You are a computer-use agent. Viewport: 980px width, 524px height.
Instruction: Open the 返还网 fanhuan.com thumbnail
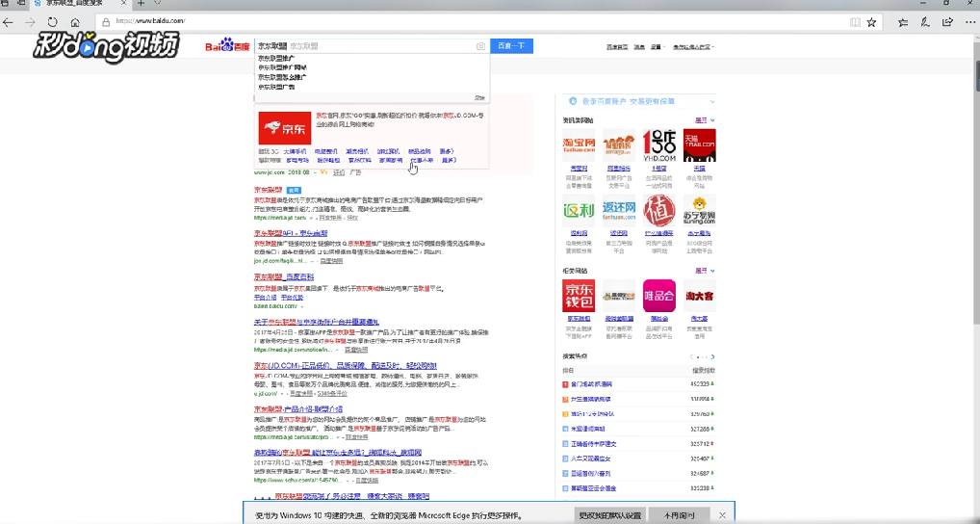[619, 210]
